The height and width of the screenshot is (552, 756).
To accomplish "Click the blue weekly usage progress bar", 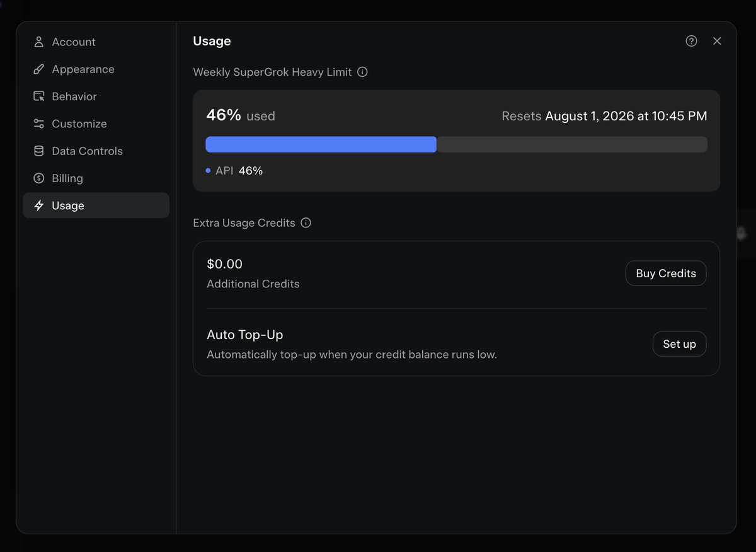I will click(321, 144).
